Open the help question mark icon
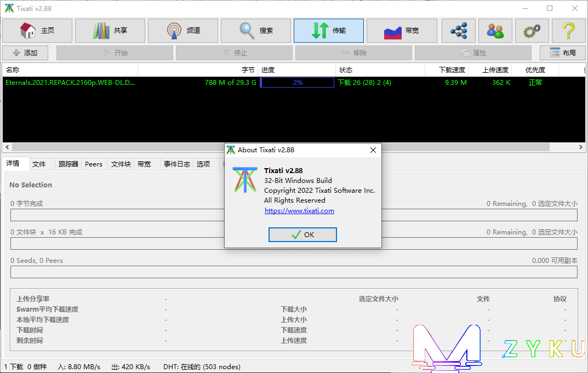 tap(568, 30)
